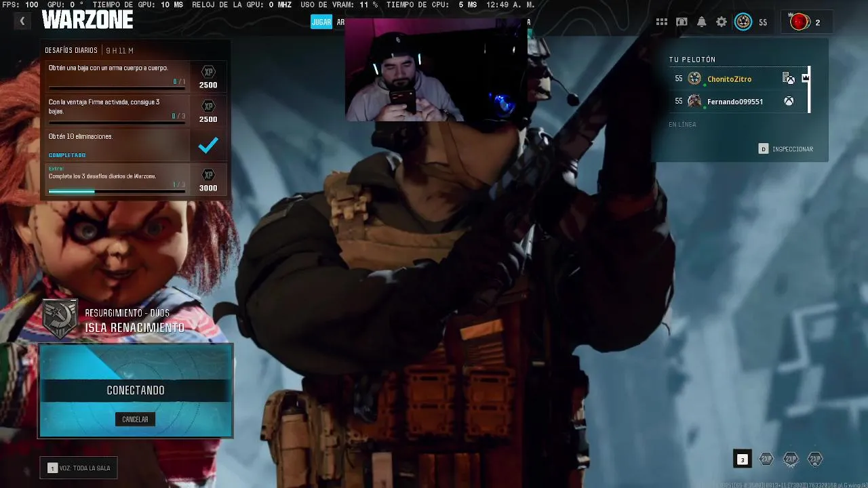Click bonus challenge progress bar

coord(117,191)
